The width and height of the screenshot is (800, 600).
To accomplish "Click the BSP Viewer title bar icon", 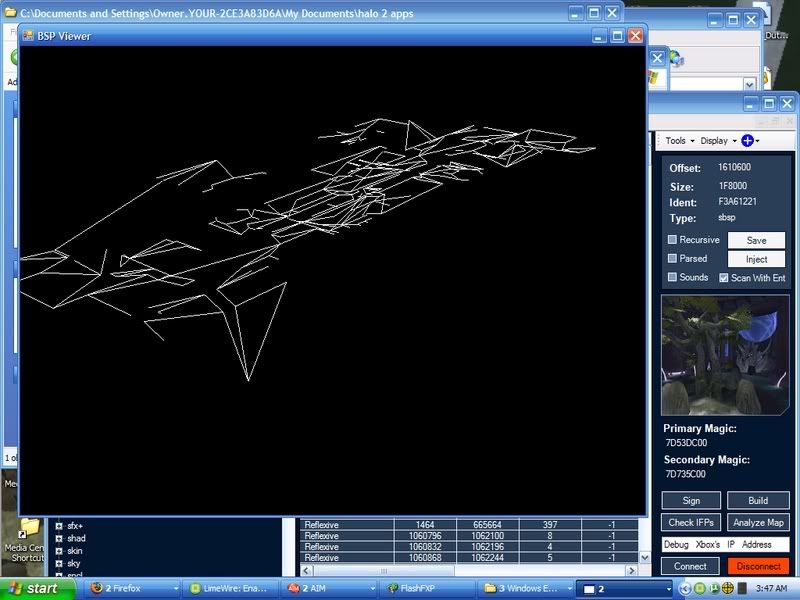I will [x=28, y=36].
